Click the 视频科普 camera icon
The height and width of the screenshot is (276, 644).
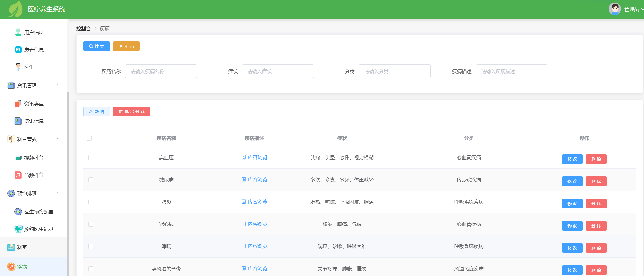[x=18, y=158]
